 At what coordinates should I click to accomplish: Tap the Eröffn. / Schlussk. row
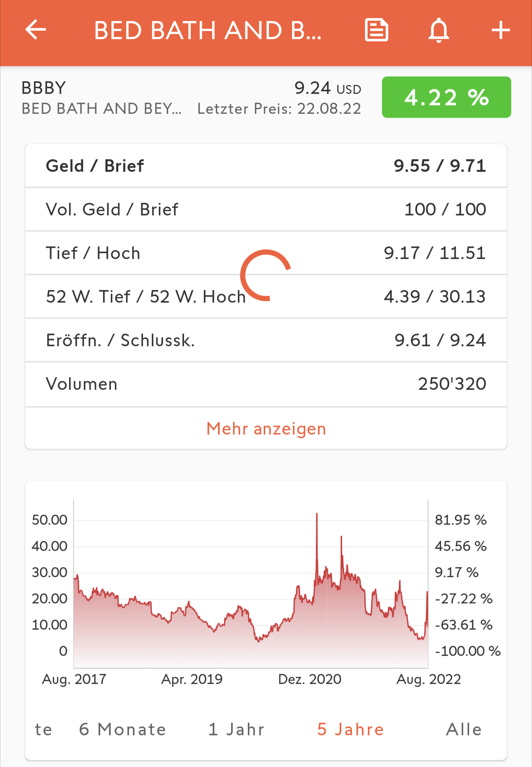tap(266, 340)
